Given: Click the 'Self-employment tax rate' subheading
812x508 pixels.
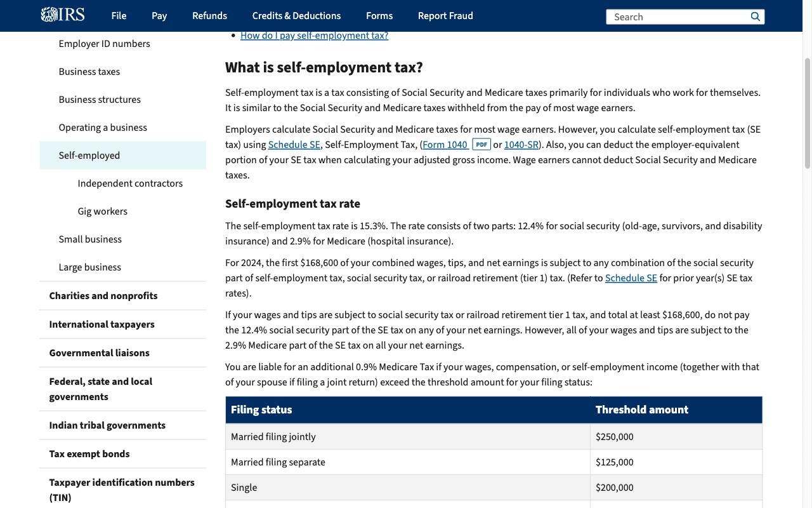Looking at the screenshot, I should [x=292, y=204].
